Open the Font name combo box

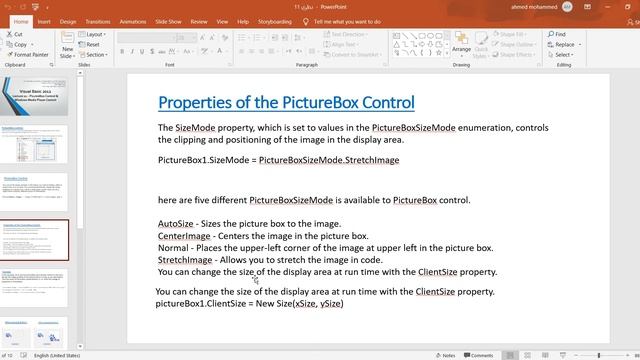[146, 38]
